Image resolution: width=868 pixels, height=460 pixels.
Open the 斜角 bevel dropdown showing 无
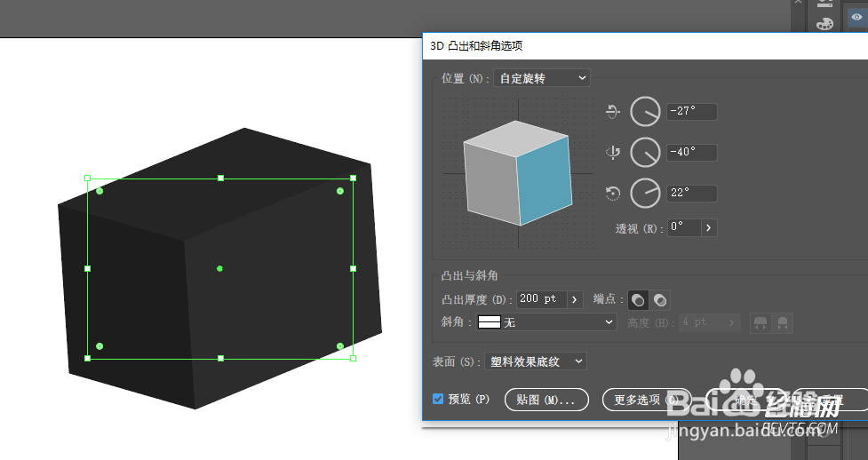tap(547, 321)
